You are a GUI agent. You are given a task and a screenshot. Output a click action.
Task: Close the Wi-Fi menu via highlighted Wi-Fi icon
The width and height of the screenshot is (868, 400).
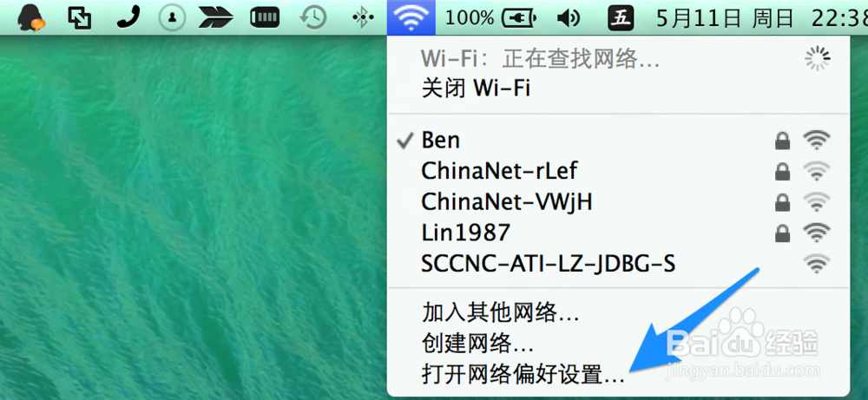pyautogui.click(x=411, y=17)
